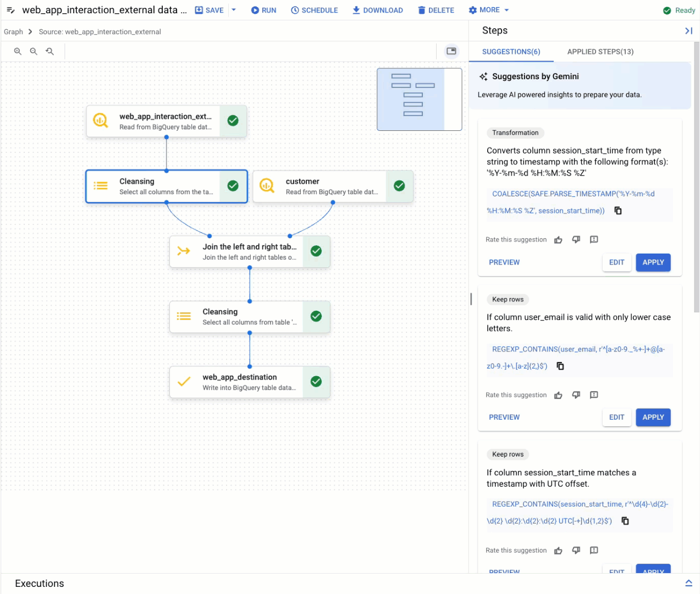Click the zoom in magnifier icon

pyautogui.click(x=18, y=51)
